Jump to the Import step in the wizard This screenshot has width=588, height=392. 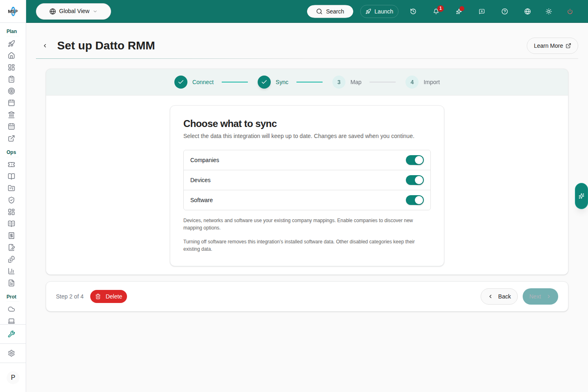(423, 82)
